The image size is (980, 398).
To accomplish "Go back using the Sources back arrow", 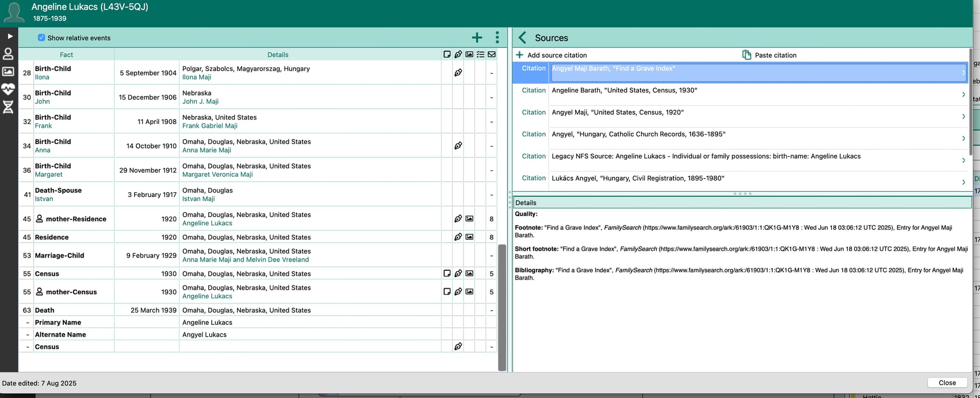I will point(522,38).
